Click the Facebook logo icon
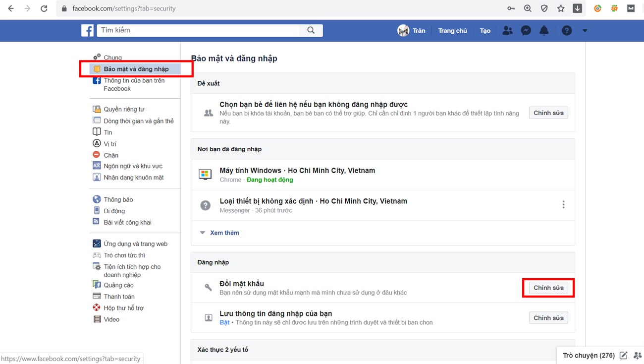644x364 pixels. pyautogui.click(x=88, y=30)
